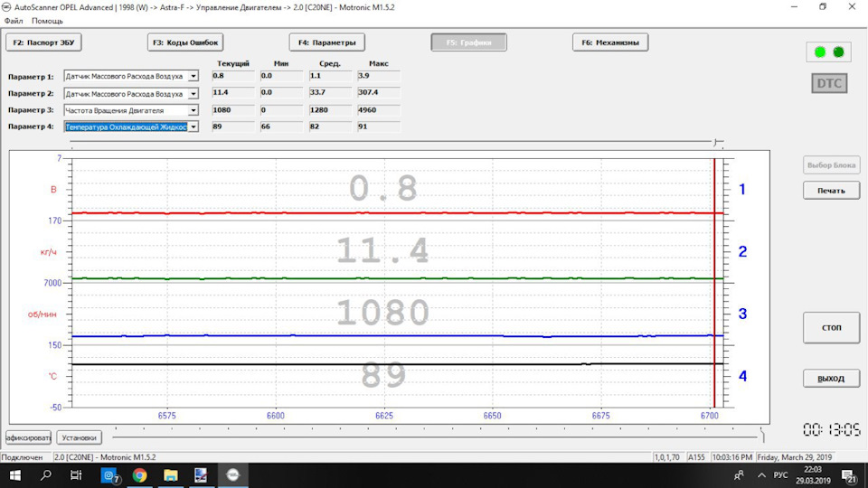This screenshot has width=868, height=488.
Task: Click the Выбор Блока button
Action: (831, 164)
